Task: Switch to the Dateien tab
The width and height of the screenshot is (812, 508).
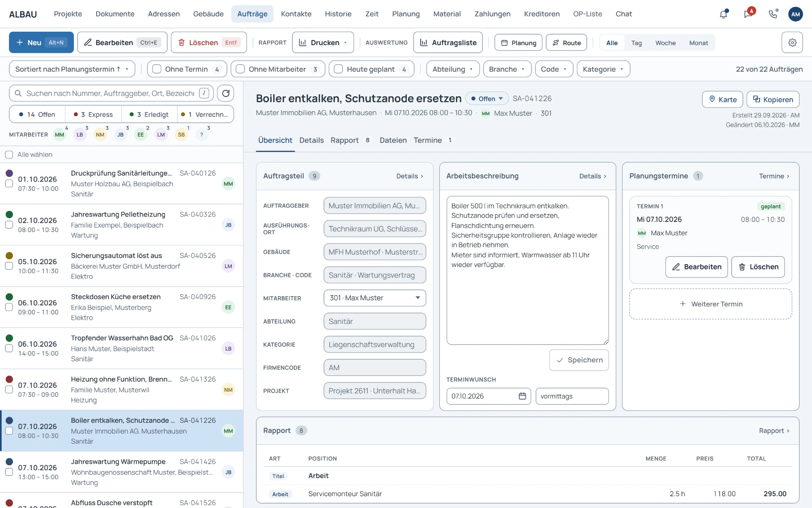Action: 393,140
